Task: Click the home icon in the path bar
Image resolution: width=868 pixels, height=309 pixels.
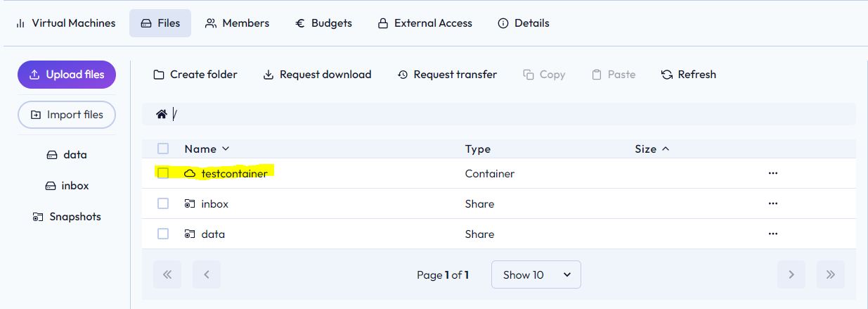Action: pyautogui.click(x=162, y=114)
